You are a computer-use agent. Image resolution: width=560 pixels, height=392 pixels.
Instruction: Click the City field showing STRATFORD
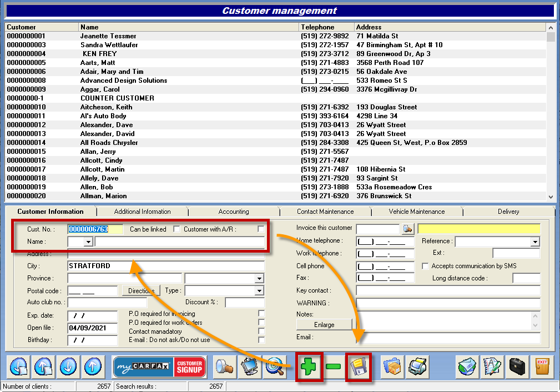(x=166, y=266)
